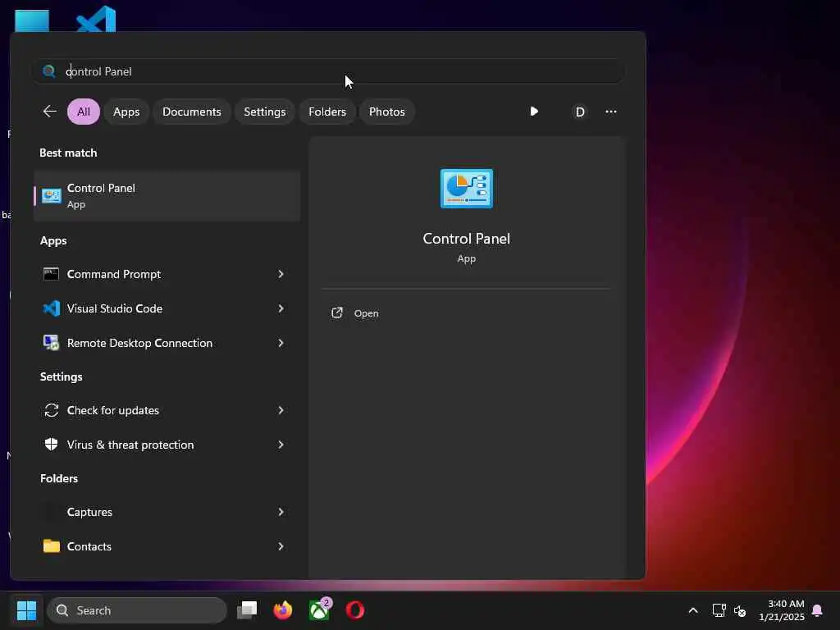Viewport: 840px width, 630px height.
Task: Click the Control Panel title in preview pane
Action: point(467,239)
